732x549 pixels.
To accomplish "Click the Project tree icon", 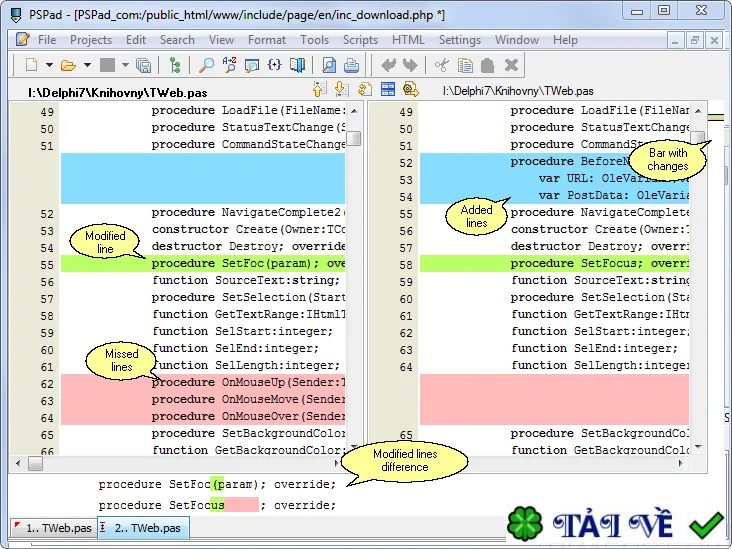I will point(175,65).
